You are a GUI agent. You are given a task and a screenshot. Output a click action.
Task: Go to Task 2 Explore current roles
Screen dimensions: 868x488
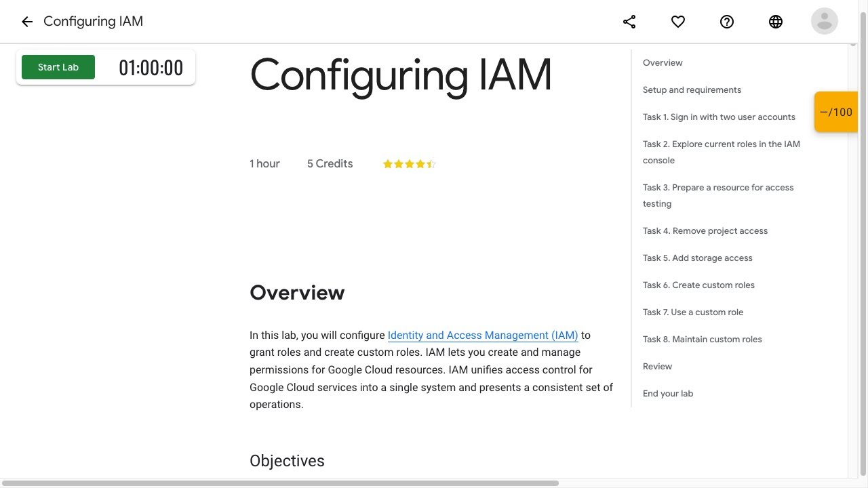tap(722, 152)
